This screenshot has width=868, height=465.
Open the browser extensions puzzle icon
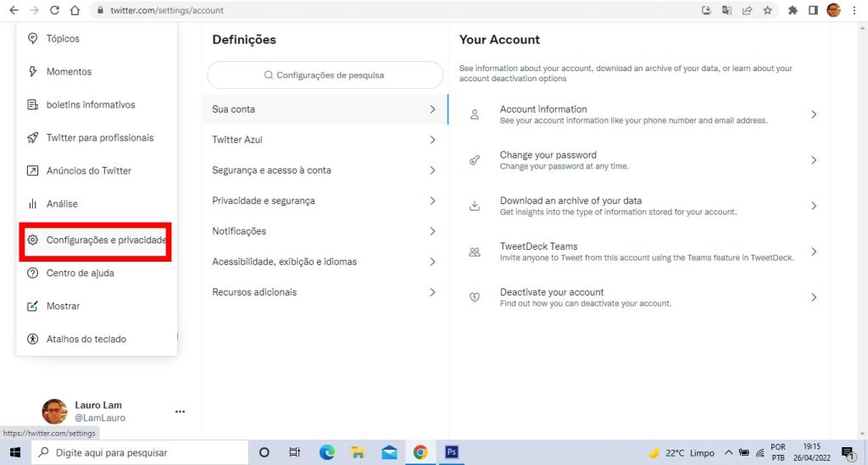point(793,10)
